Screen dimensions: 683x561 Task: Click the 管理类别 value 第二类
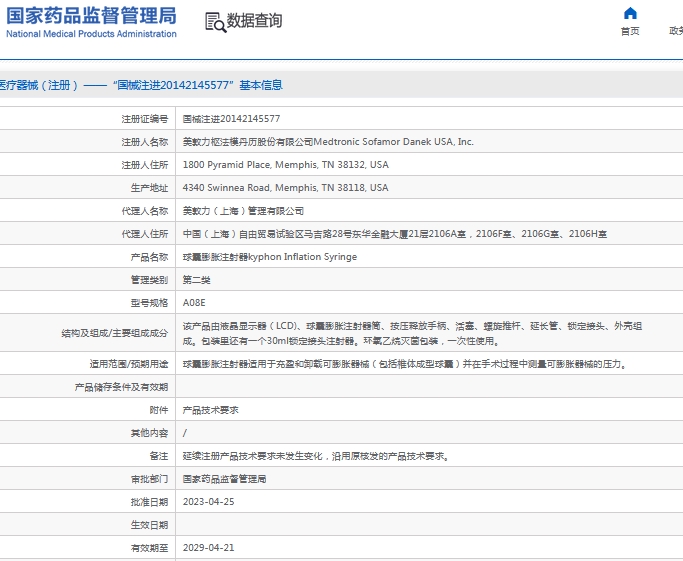coord(196,280)
